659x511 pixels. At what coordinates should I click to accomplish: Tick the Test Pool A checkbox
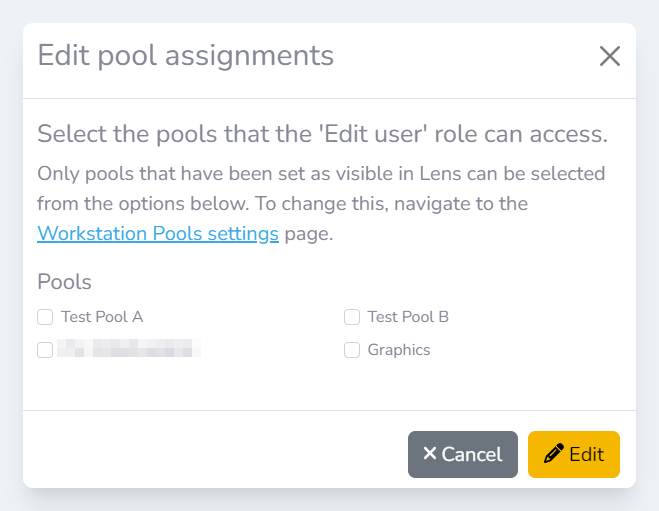[45, 317]
